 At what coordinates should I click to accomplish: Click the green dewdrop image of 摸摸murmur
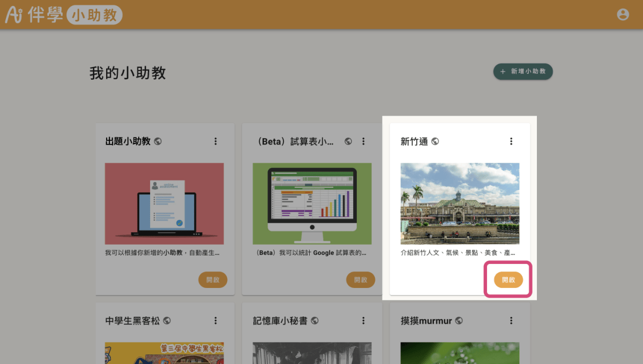coord(460,353)
